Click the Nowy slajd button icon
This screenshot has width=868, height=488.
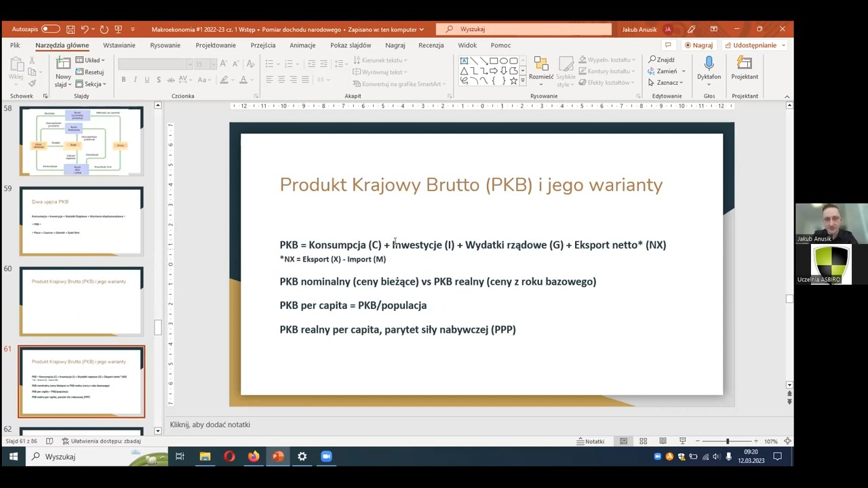(x=63, y=64)
